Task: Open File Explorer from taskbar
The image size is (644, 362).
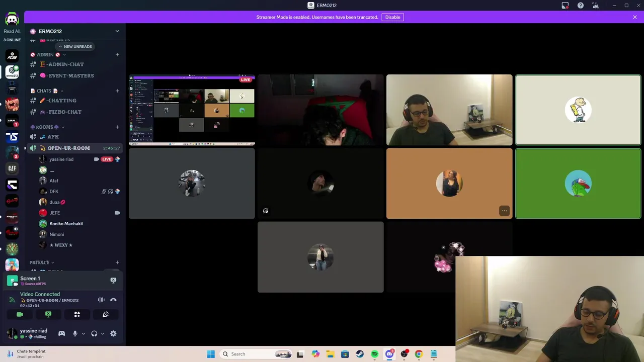Action: click(x=330, y=354)
